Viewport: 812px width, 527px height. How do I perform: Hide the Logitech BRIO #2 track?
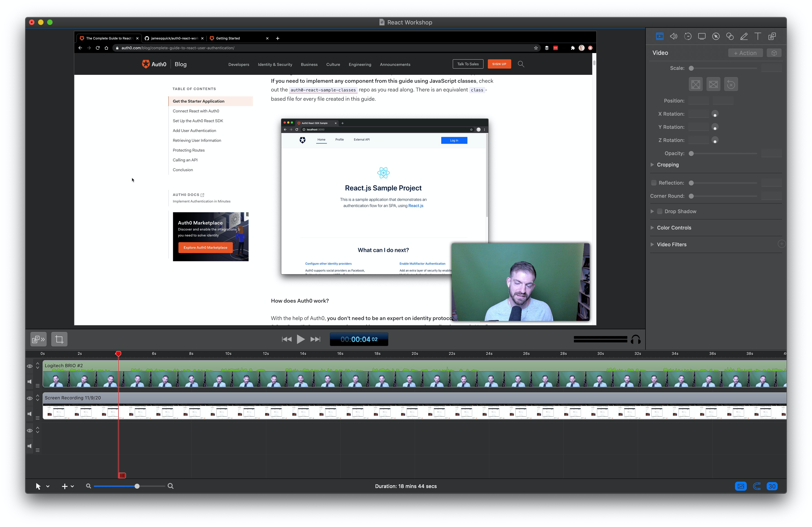pyautogui.click(x=30, y=366)
